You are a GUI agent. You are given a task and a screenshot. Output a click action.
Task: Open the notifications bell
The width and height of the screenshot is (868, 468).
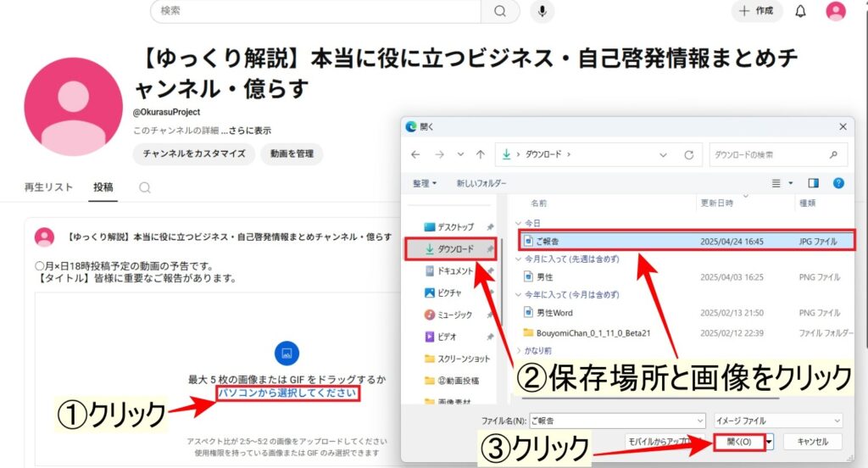[x=800, y=11]
